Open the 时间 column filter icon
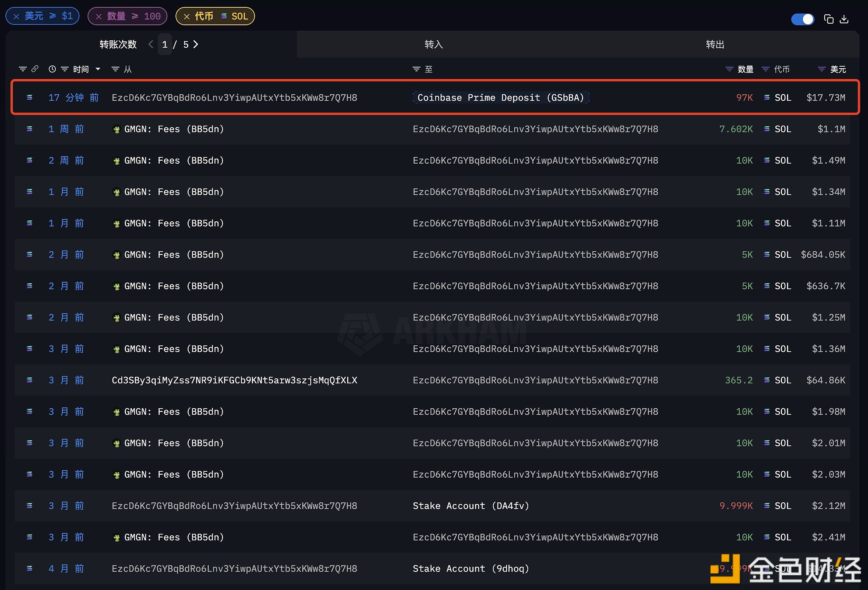The width and height of the screenshot is (868, 590). [x=65, y=69]
